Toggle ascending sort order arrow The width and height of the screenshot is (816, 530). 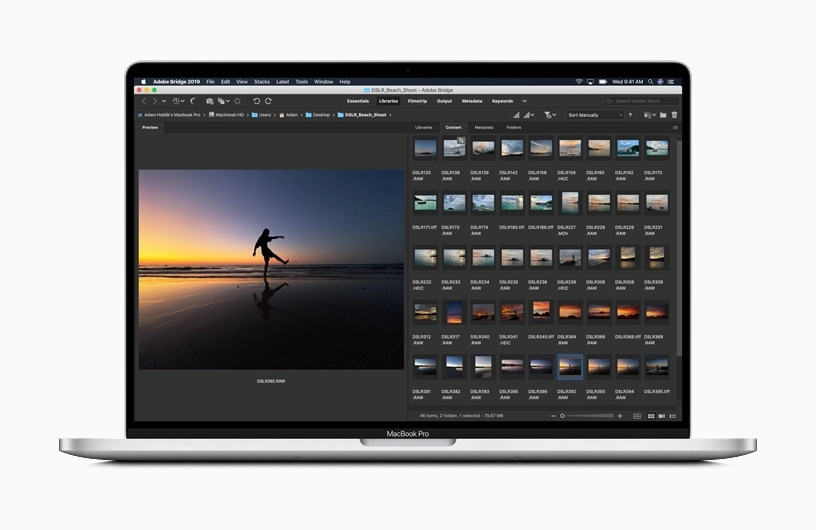(x=632, y=115)
